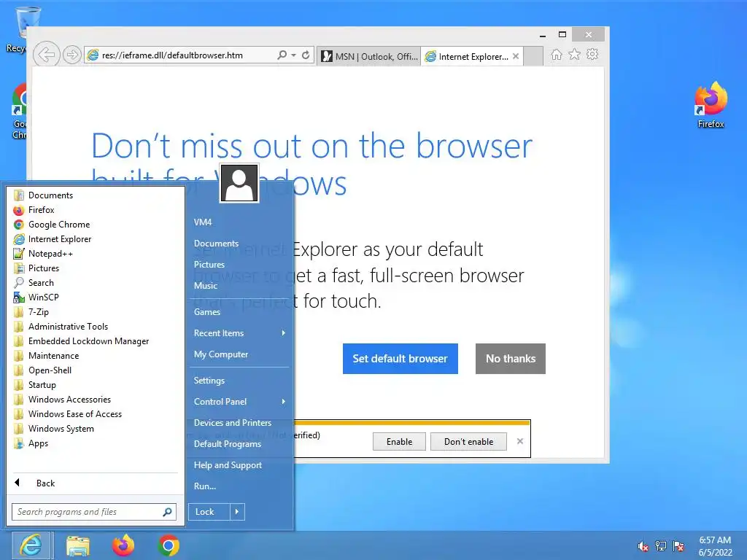Screen dimensions: 747x560
Task: Open File Explorer from the taskbar
Action: point(77,545)
